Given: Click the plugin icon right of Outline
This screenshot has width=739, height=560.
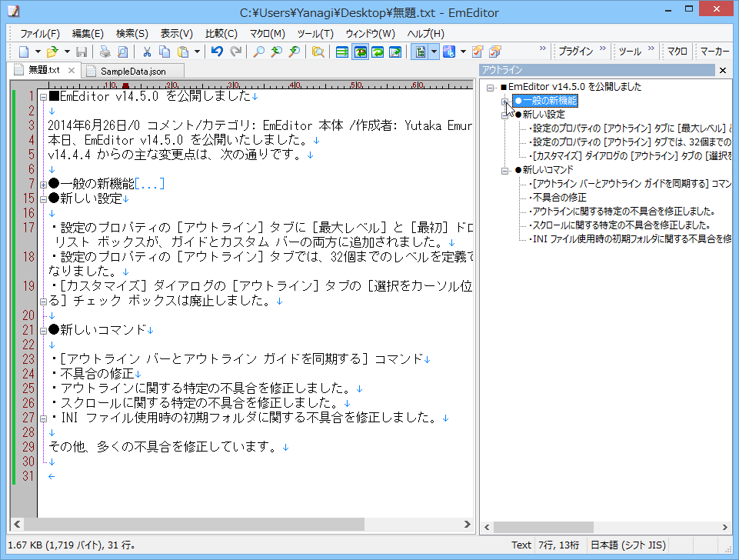Looking at the screenshot, I should coord(449,52).
